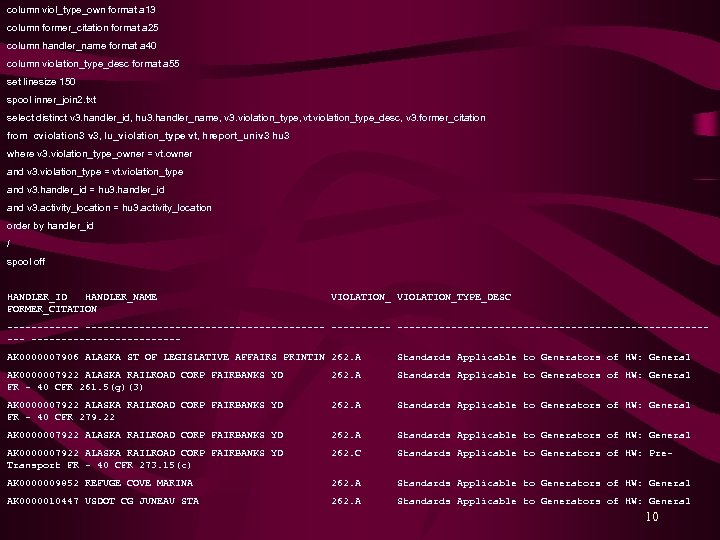Click citation 'FR - 40 CFR 279.22'
This screenshot has width=720, height=540.
61,417
